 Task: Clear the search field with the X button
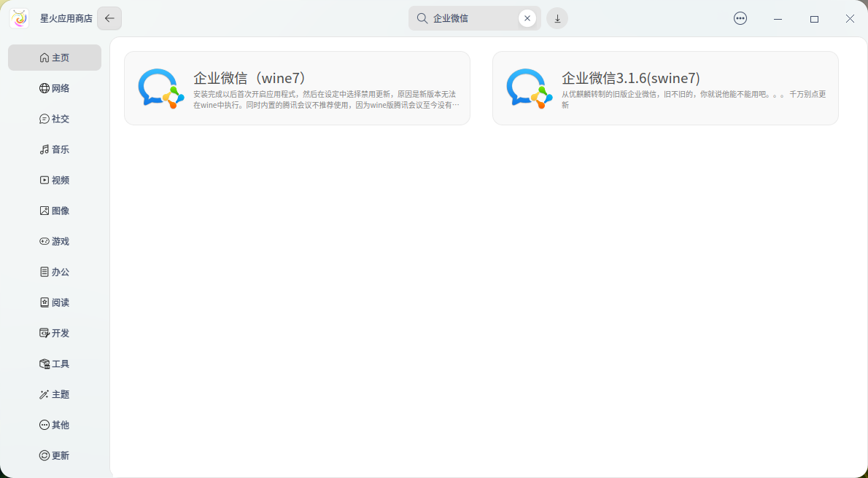click(x=527, y=17)
